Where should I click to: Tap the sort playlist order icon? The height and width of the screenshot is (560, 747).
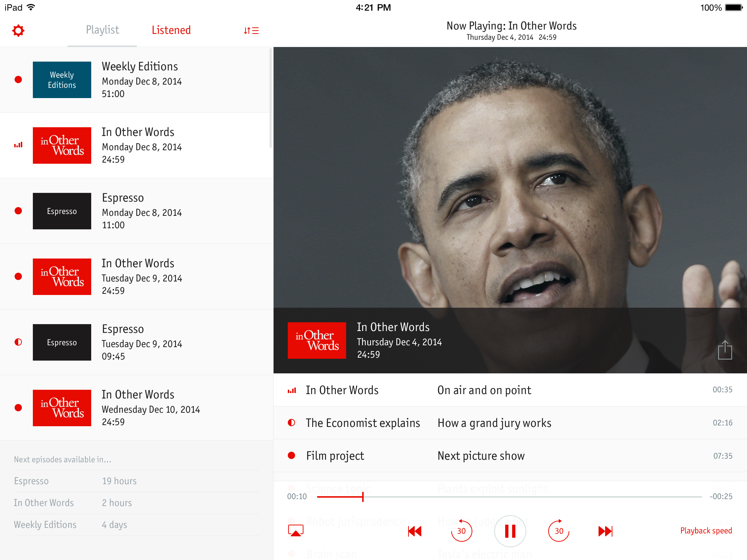point(251,31)
